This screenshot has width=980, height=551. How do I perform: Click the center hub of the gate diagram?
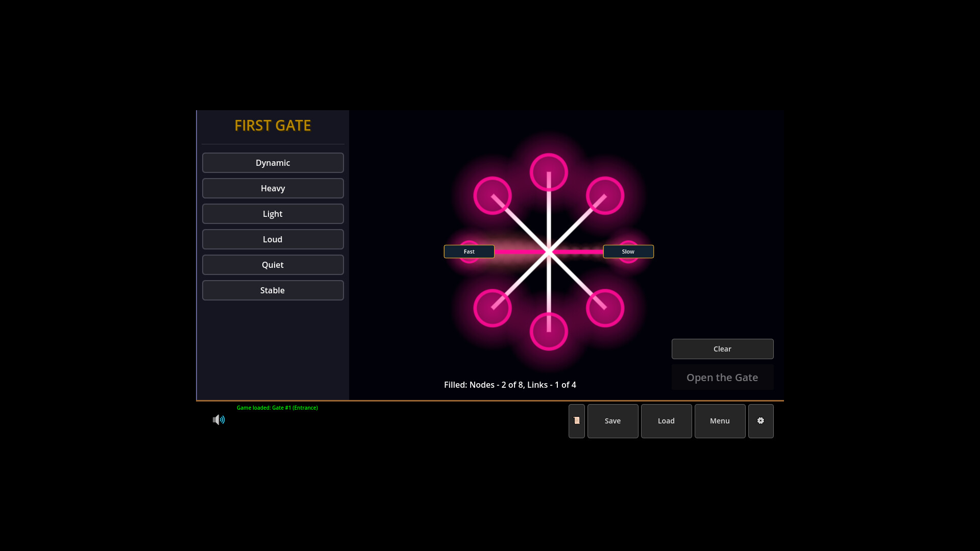pyautogui.click(x=548, y=252)
